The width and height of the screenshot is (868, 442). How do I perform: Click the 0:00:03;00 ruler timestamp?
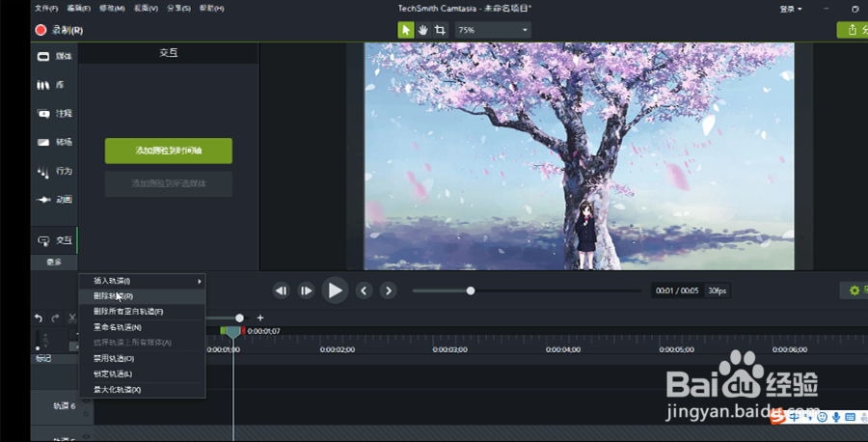(x=449, y=349)
